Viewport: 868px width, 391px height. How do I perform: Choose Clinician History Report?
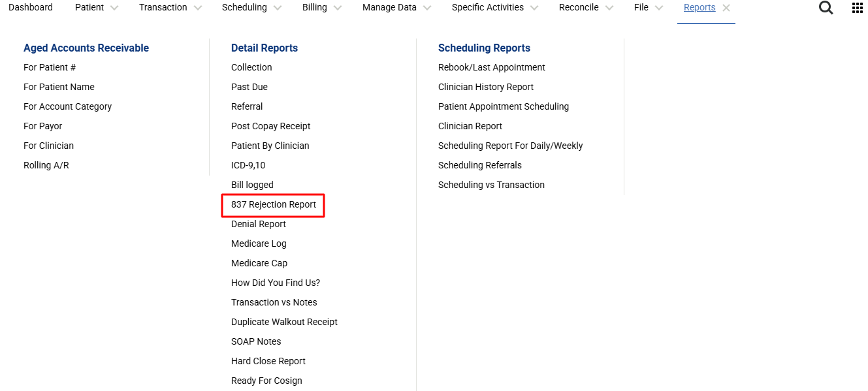coord(485,87)
